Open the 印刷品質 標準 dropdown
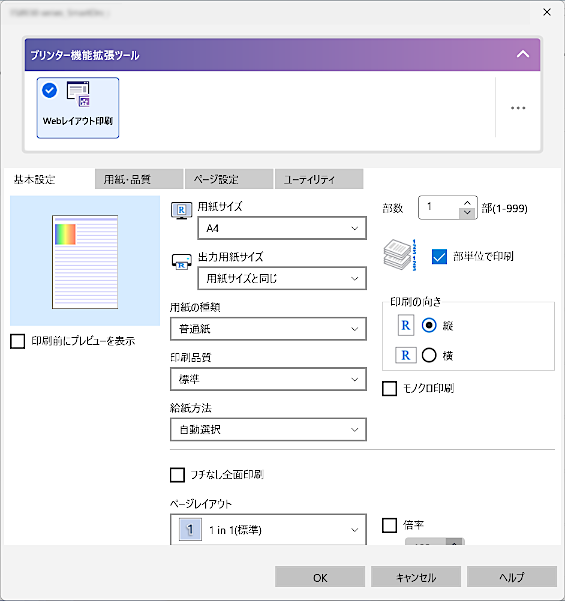The width and height of the screenshot is (565, 601). coord(268,379)
